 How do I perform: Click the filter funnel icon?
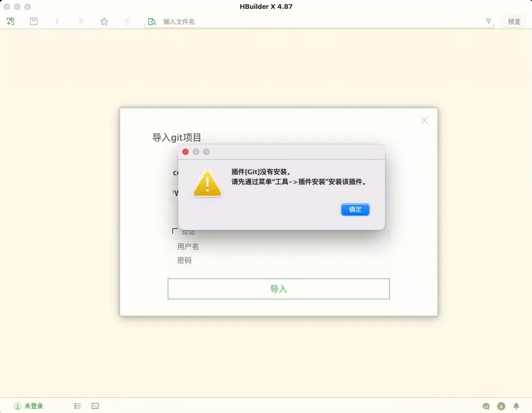(488, 21)
